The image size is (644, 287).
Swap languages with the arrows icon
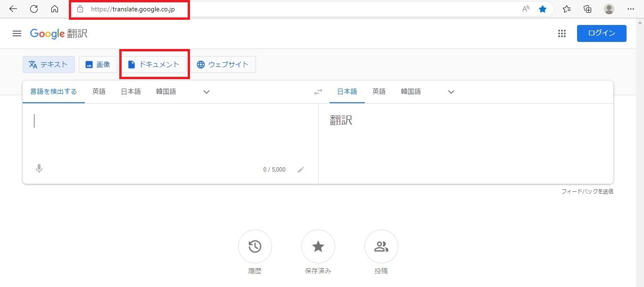pos(318,92)
